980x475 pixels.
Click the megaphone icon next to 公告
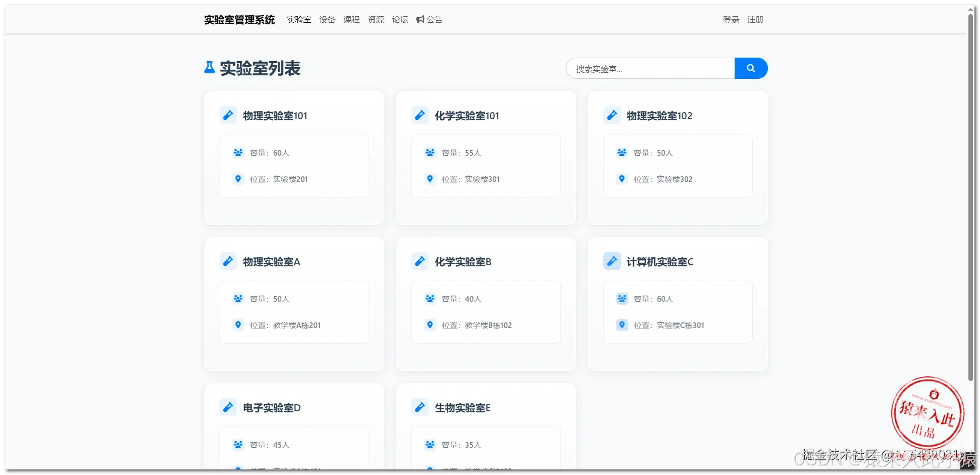420,19
